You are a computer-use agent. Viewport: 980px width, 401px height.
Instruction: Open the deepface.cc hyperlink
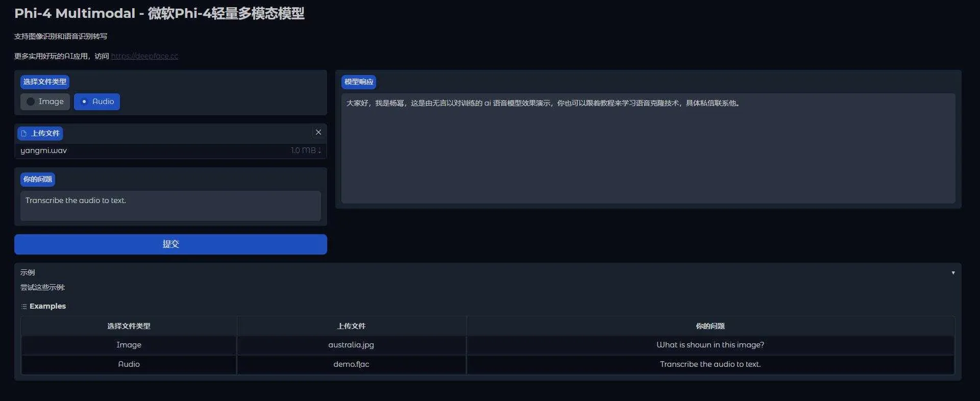[x=144, y=56]
